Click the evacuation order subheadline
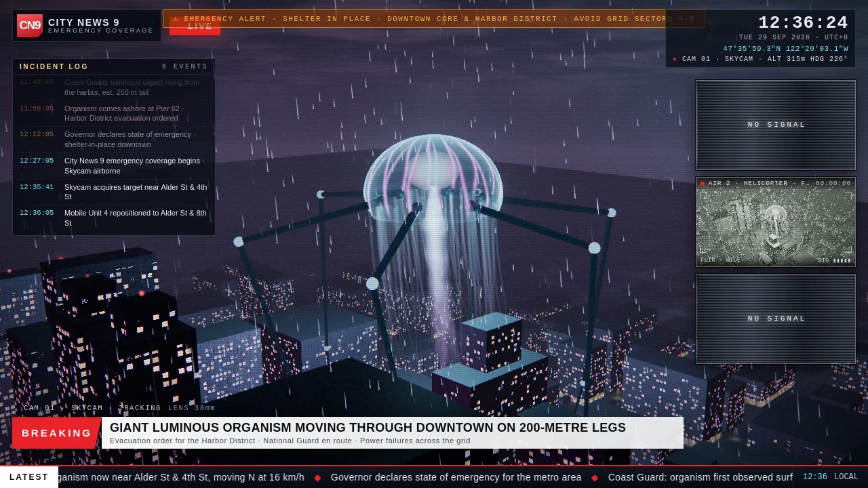Viewport: 868px width, 488px height. pos(290,441)
